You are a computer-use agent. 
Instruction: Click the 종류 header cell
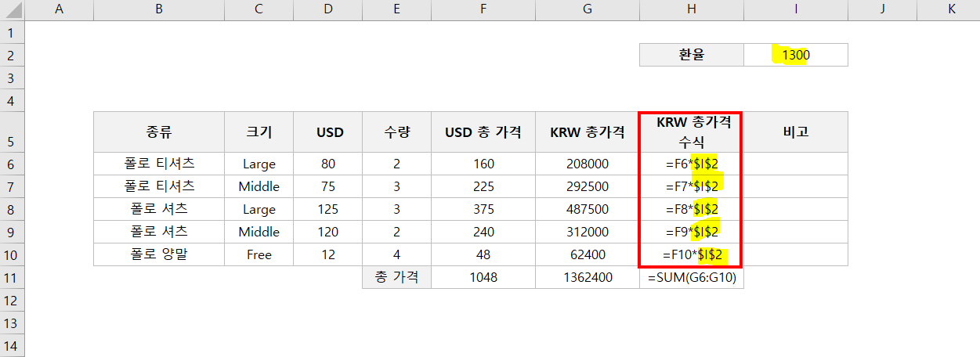click(159, 132)
